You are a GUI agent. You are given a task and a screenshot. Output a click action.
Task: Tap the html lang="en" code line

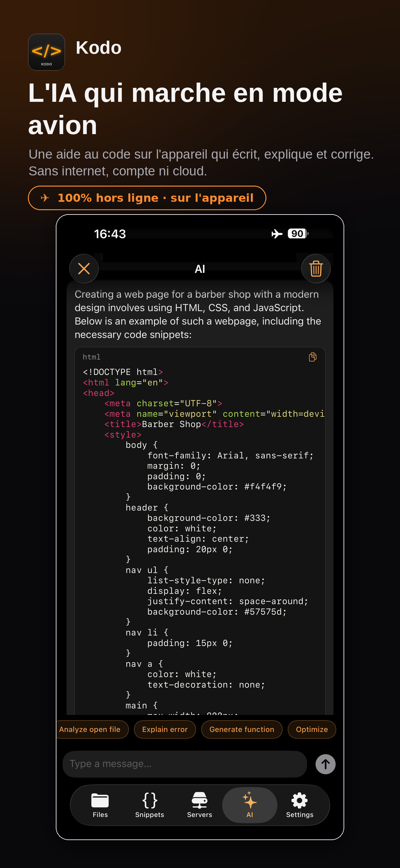click(126, 382)
